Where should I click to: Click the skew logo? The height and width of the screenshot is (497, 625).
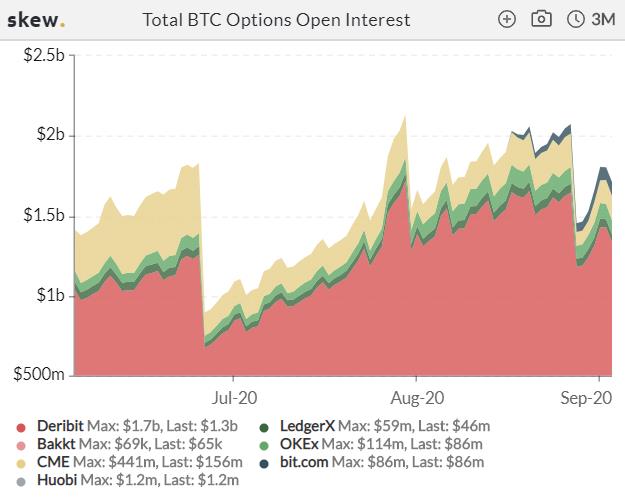(36, 20)
